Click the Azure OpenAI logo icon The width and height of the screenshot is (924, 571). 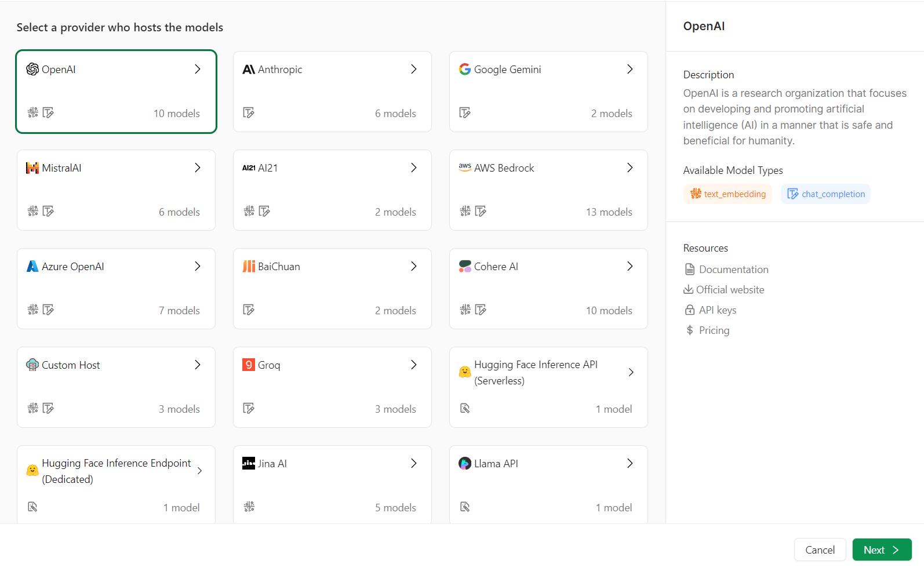point(32,266)
